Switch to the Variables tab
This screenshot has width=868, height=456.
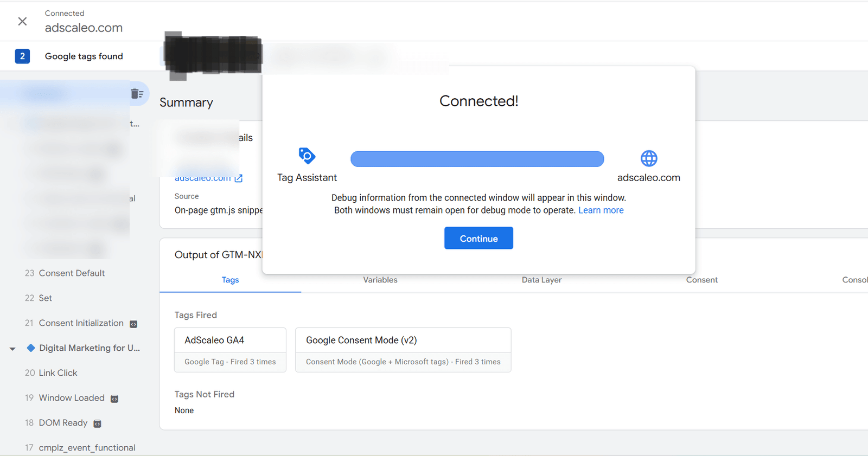(x=380, y=280)
